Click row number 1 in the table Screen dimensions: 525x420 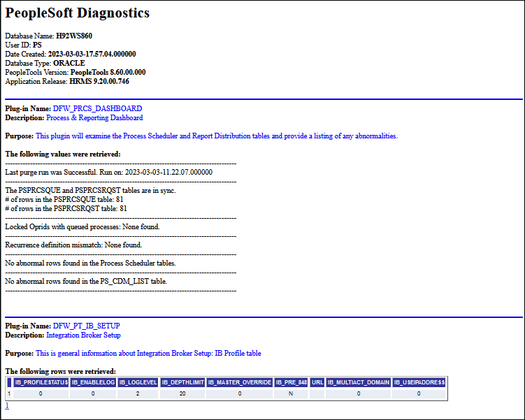coord(9,393)
